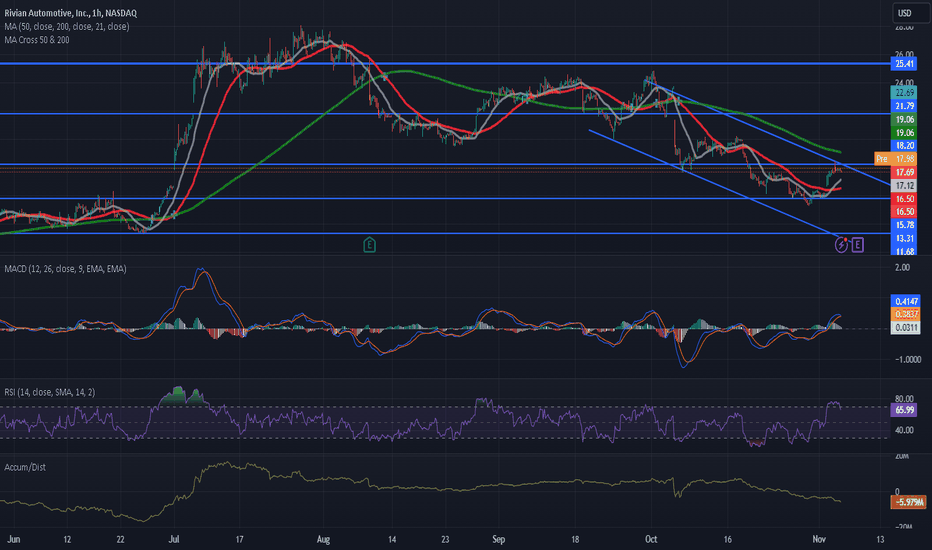Click the 15.78 blue price label
Screen dimensions: 932x550
coord(904,225)
